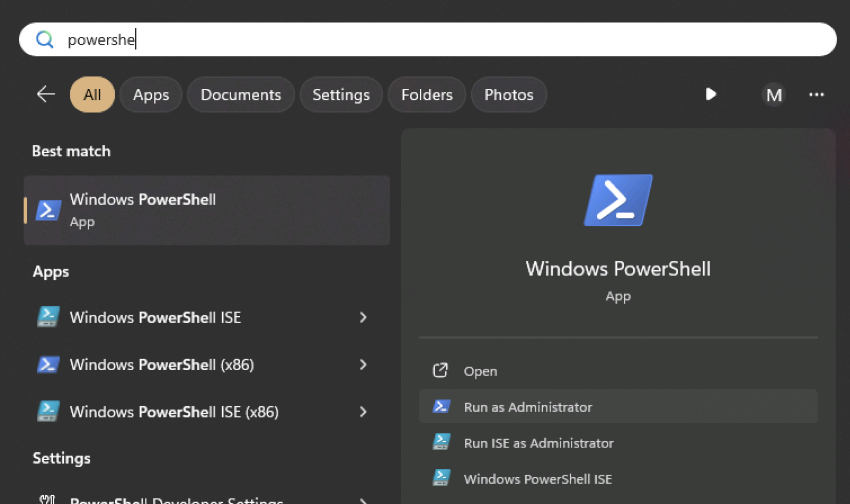
Task: Switch to the Apps filter tab
Action: coord(150,95)
